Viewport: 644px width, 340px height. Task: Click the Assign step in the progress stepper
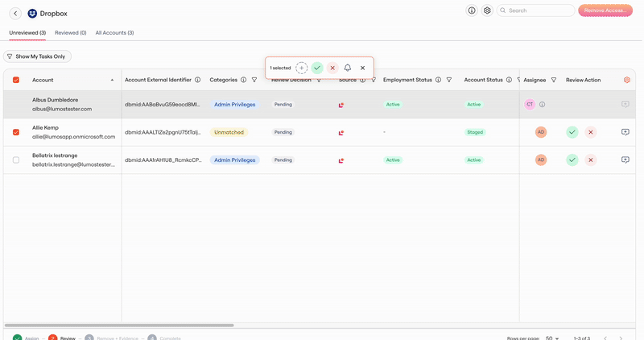coord(26,338)
